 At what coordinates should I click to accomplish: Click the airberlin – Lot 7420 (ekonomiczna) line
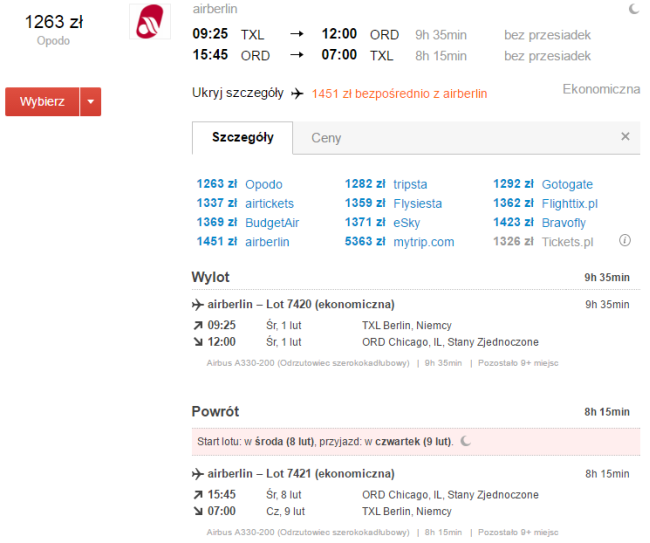coord(301,304)
